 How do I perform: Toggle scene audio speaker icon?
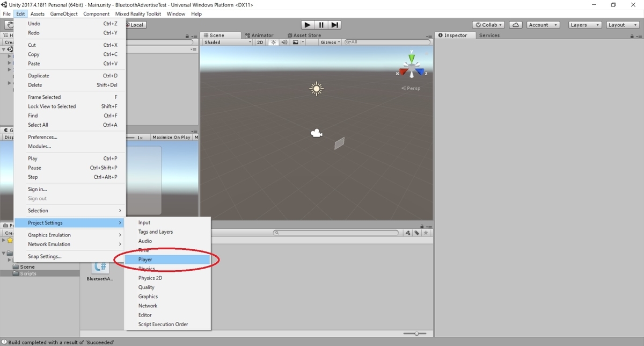point(283,42)
